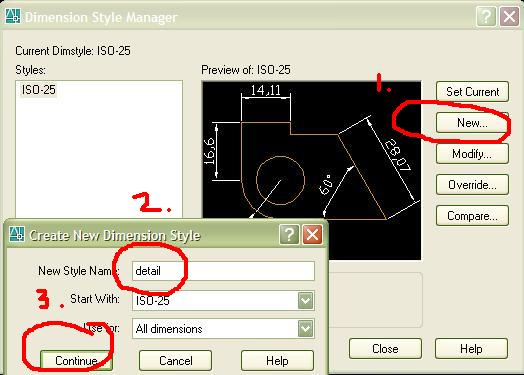Open the Compare... dialog

click(x=473, y=216)
